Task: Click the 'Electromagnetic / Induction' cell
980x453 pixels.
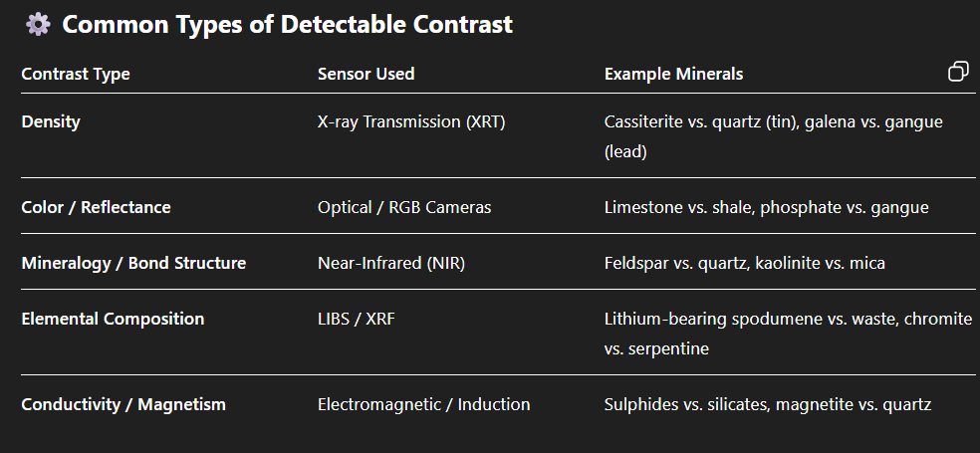Action: click(x=423, y=404)
